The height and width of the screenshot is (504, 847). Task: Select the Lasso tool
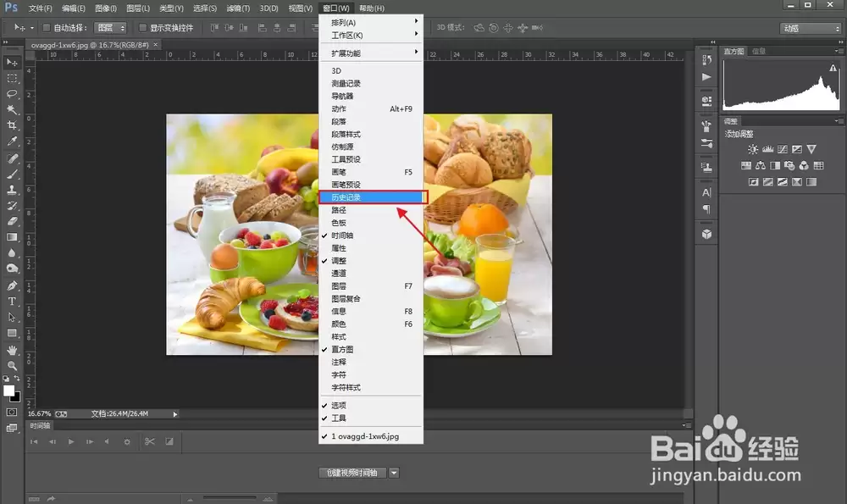(12, 94)
